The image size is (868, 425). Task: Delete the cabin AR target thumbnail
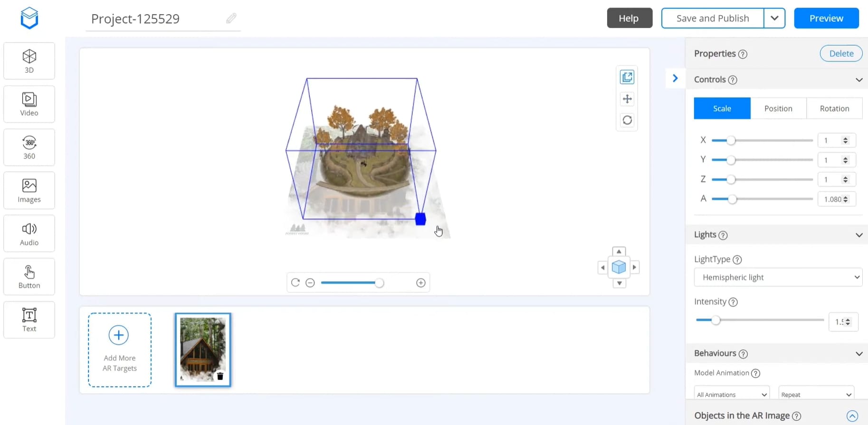tap(220, 376)
